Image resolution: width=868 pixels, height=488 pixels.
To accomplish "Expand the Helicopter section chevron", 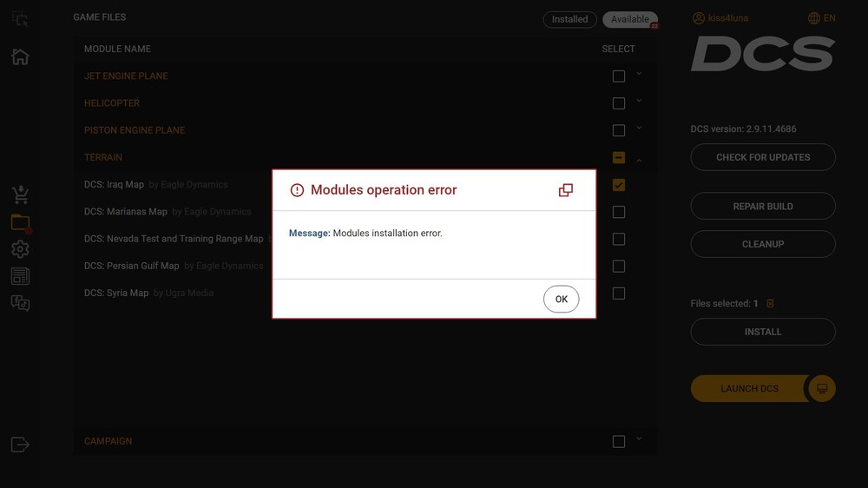I will 640,100.
